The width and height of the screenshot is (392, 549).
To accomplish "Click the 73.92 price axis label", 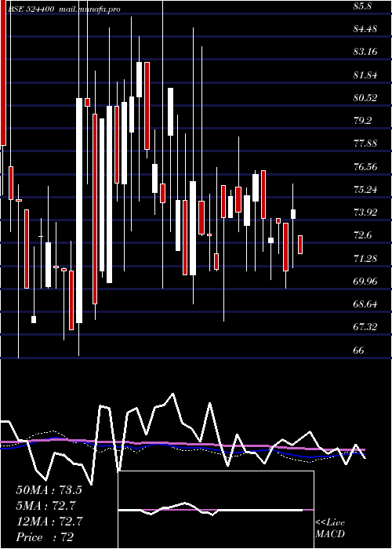I will pyautogui.click(x=365, y=213).
